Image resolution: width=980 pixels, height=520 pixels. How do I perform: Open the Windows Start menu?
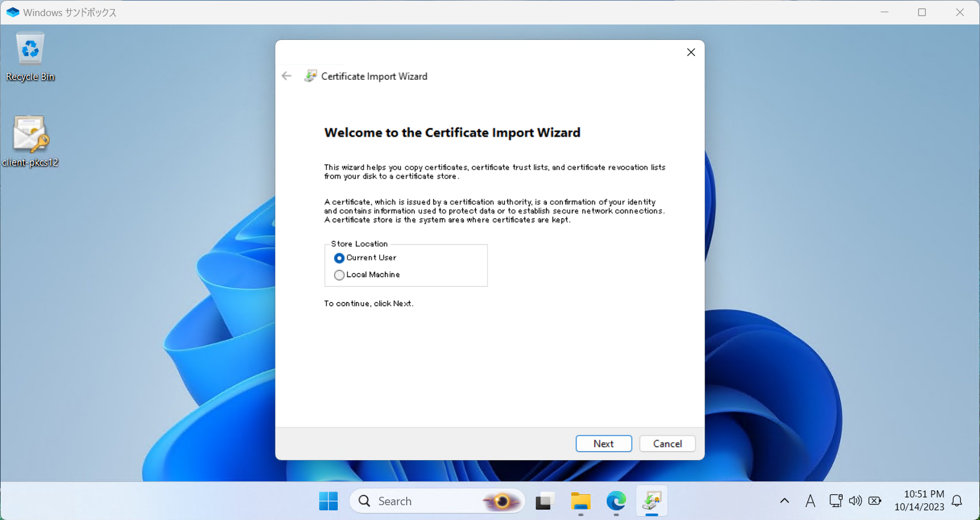pyautogui.click(x=328, y=501)
